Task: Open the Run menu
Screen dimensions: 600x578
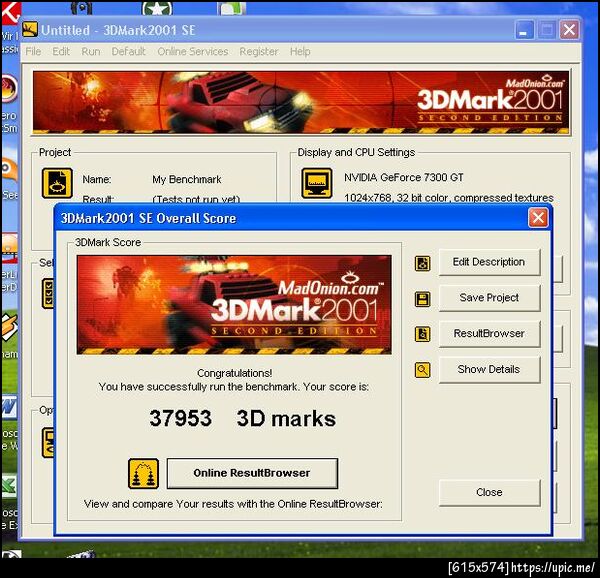Action: [91, 51]
